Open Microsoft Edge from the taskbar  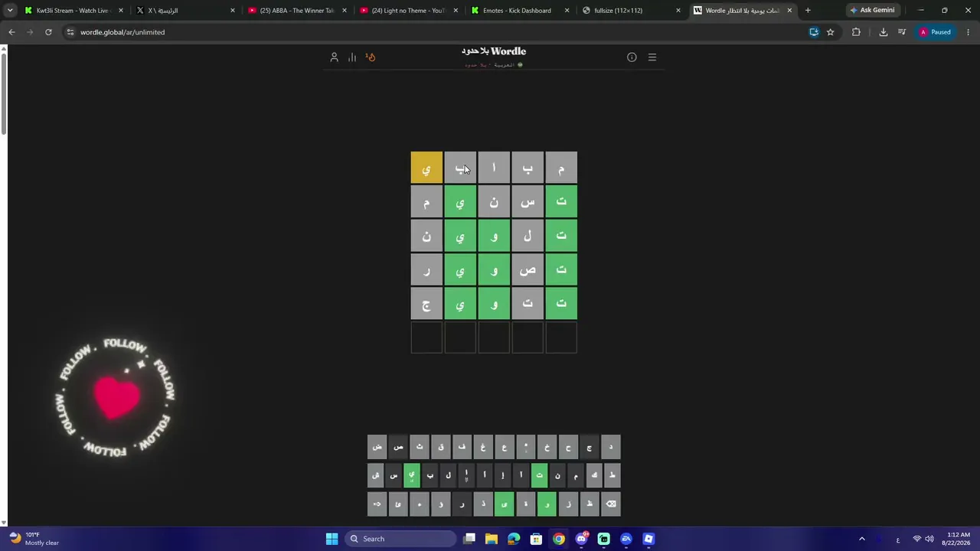[x=514, y=539]
